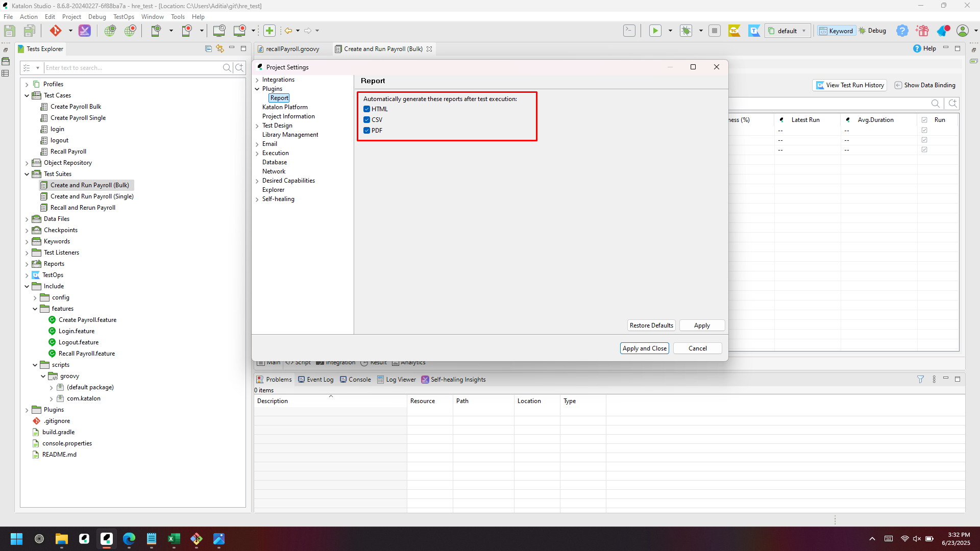Click the Debug bug run icon
This screenshot has height=551, width=980.
click(686, 31)
